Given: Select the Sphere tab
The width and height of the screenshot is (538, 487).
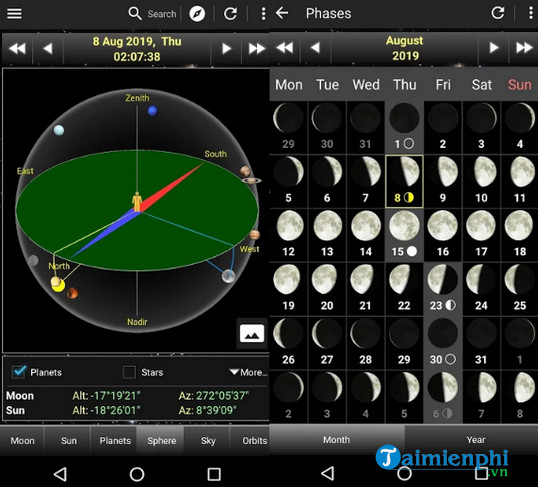Looking at the screenshot, I should pos(161,440).
